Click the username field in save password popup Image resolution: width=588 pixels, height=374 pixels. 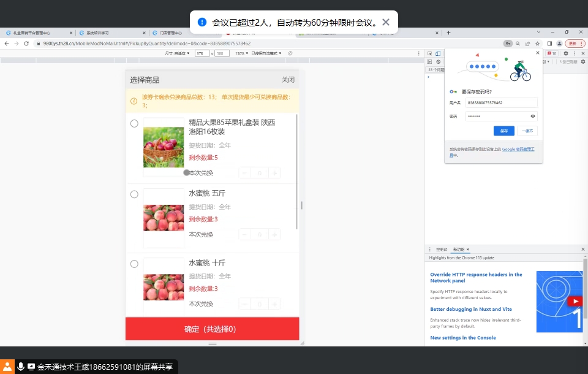click(x=501, y=103)
